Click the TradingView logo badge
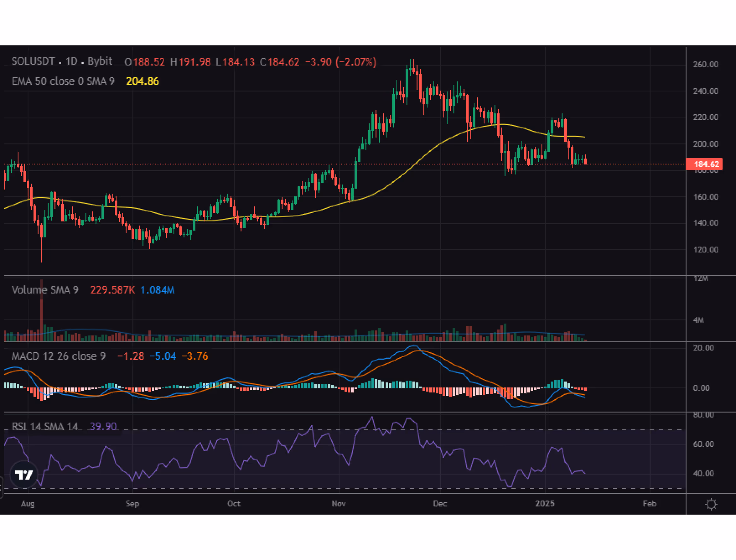Screen dimensions: 736x560 (24, 474)
